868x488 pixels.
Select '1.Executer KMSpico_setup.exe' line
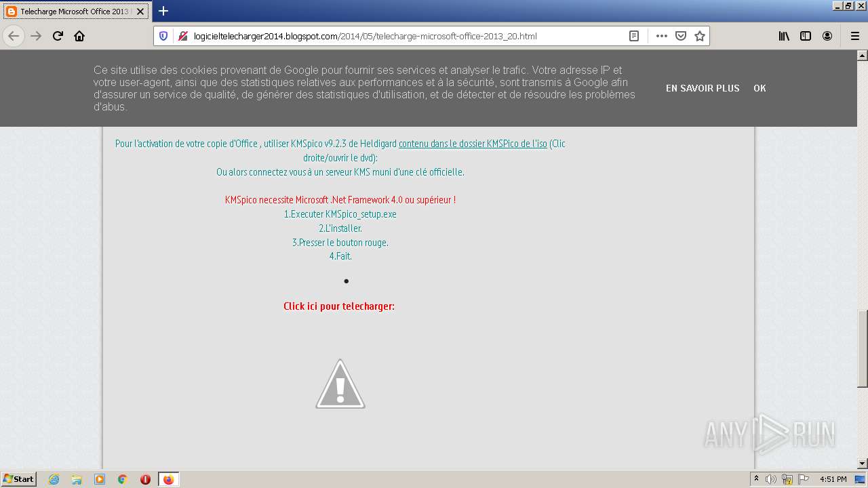coord(340,214)
